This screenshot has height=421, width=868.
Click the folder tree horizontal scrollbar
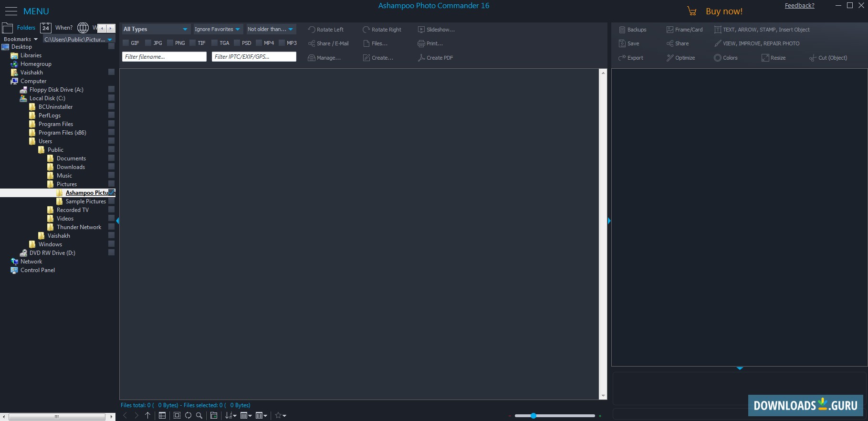(x=57, y=417)
